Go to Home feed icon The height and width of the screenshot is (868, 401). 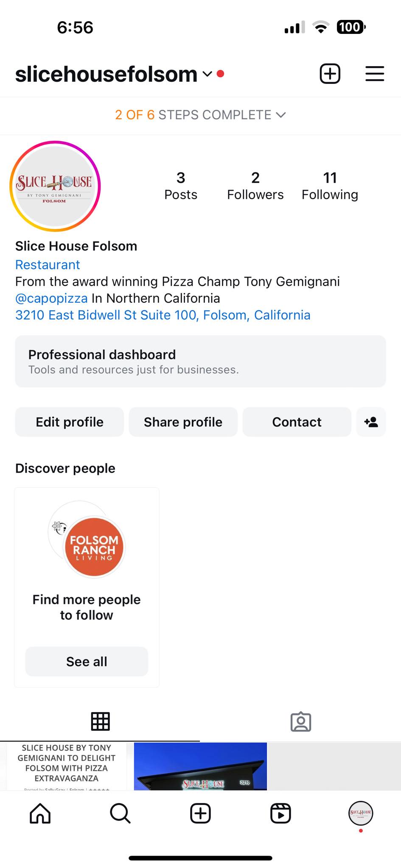click(x=40, y=813)
